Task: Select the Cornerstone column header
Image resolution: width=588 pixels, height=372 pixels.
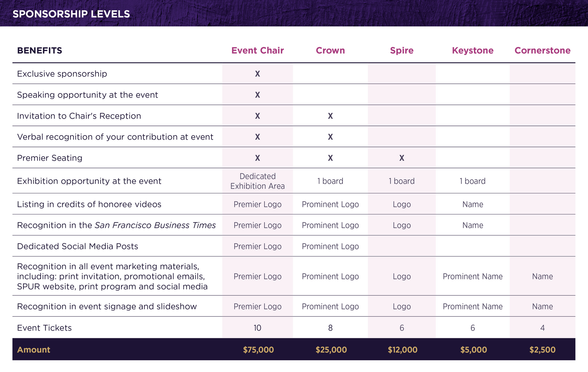Action: pyautogui.click(x=542, y=51)
